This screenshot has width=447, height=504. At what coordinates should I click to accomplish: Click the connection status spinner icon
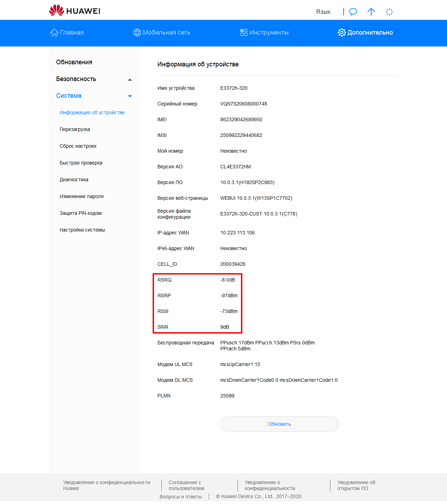click(x=389, y=12)
